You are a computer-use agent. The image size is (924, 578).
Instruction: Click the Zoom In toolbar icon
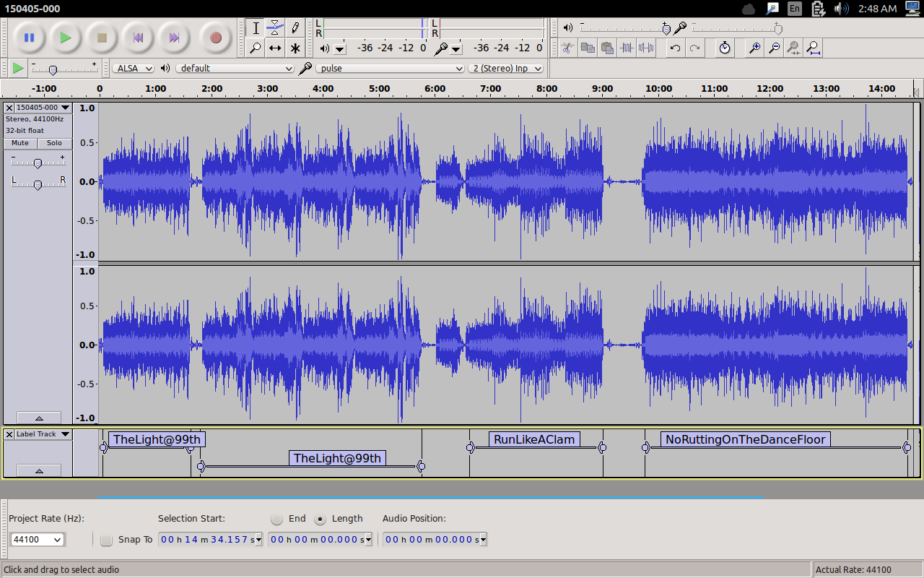click(754, 48)
